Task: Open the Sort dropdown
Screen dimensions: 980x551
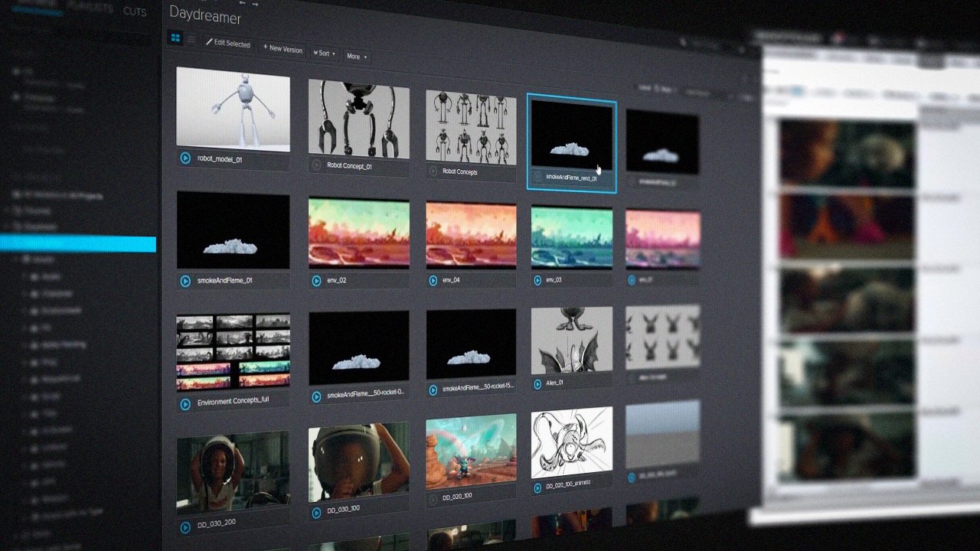Action: [x=324, y=54]
